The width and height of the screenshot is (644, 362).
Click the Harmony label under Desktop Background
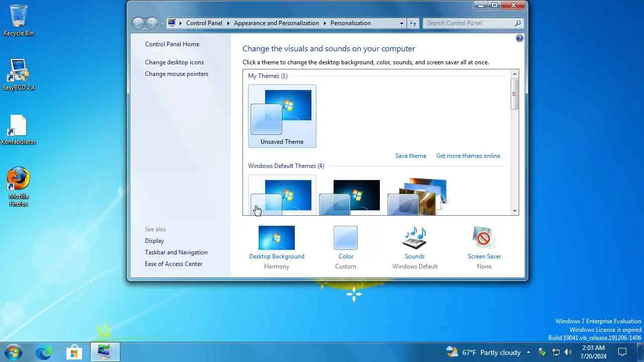click(277, 266)
